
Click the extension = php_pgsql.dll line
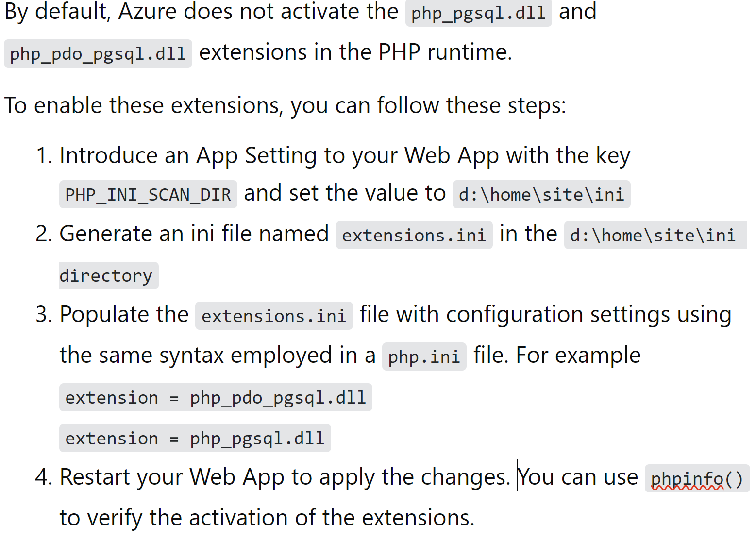pos(195,439)
